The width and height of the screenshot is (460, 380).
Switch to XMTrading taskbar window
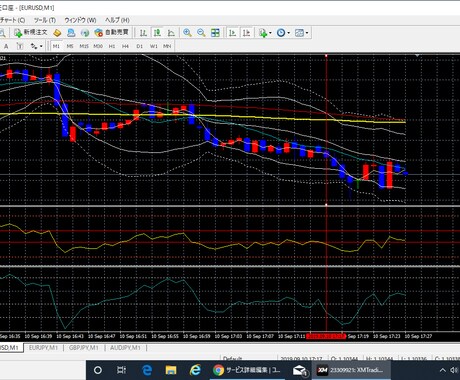351,370
